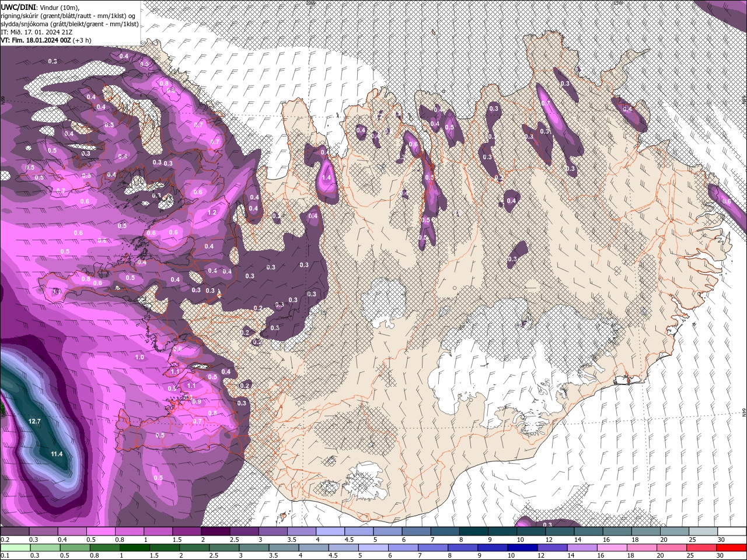747x560 pixels.
Task: Pick the white 30 swatch in upper legend
Action: click(x=732, y=531)
